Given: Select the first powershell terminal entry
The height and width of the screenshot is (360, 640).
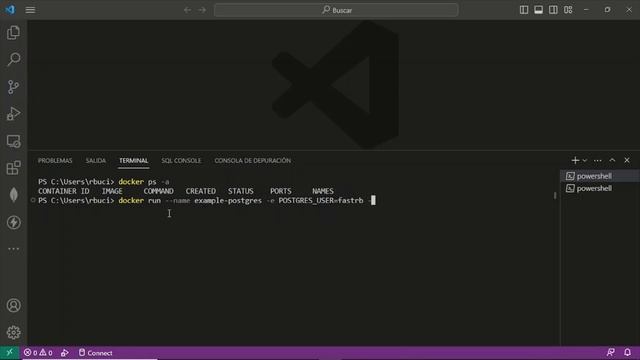Looking at the screenshot, I should [x=600, y=176].
